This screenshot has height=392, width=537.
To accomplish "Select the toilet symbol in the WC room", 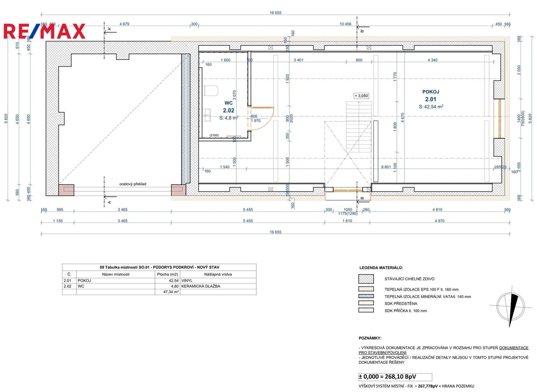I will pyautogui.click(x=210, y=90).
